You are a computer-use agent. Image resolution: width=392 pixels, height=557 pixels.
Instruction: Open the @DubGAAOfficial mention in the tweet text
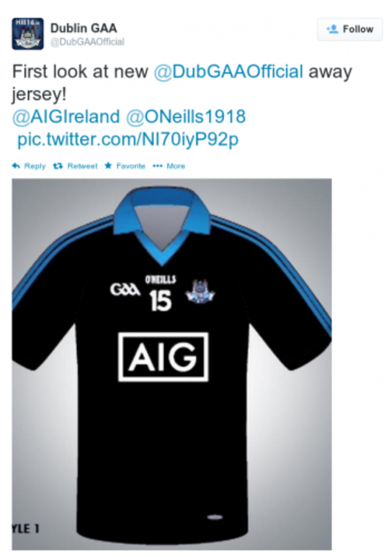(x=228, y=72)
